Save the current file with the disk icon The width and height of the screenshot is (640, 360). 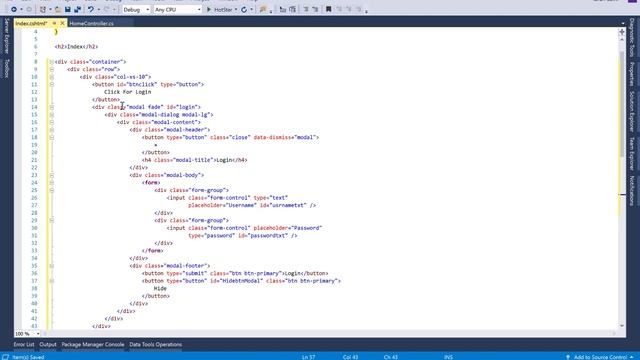[x=68, y=9]
